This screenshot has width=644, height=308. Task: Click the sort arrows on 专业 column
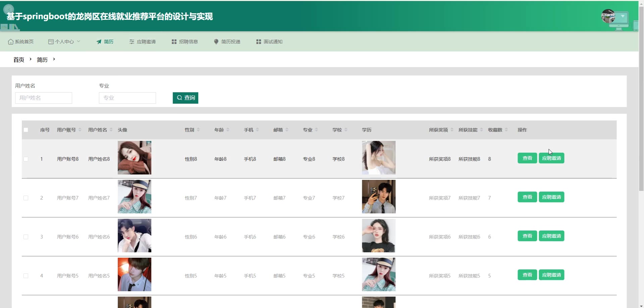click(316, 130)
